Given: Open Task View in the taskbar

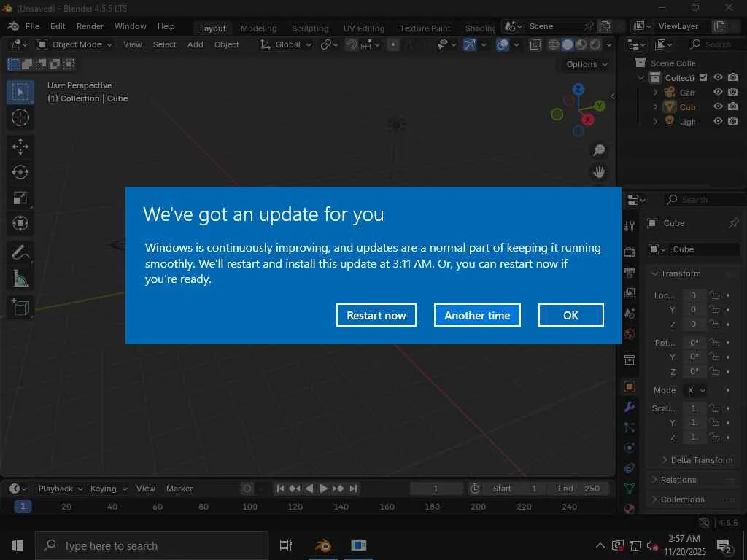Looking at the screenshot, I should [x=285, y=545].
